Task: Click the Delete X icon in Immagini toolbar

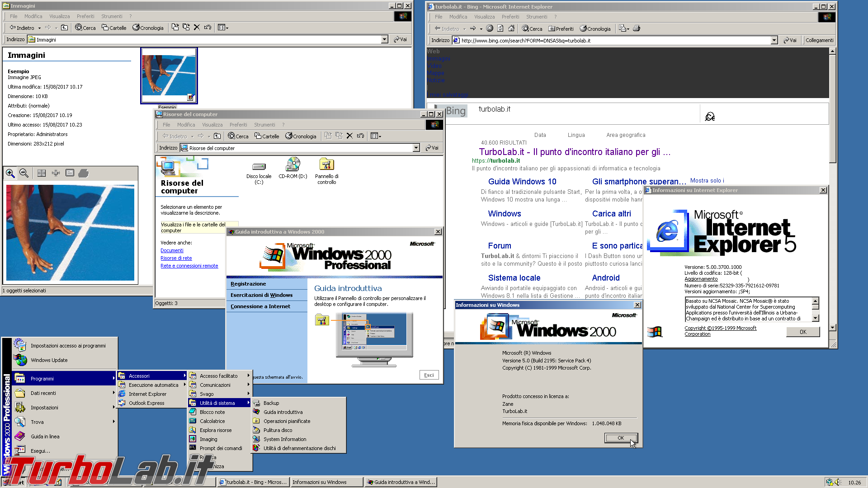Action: pos(197,28)
